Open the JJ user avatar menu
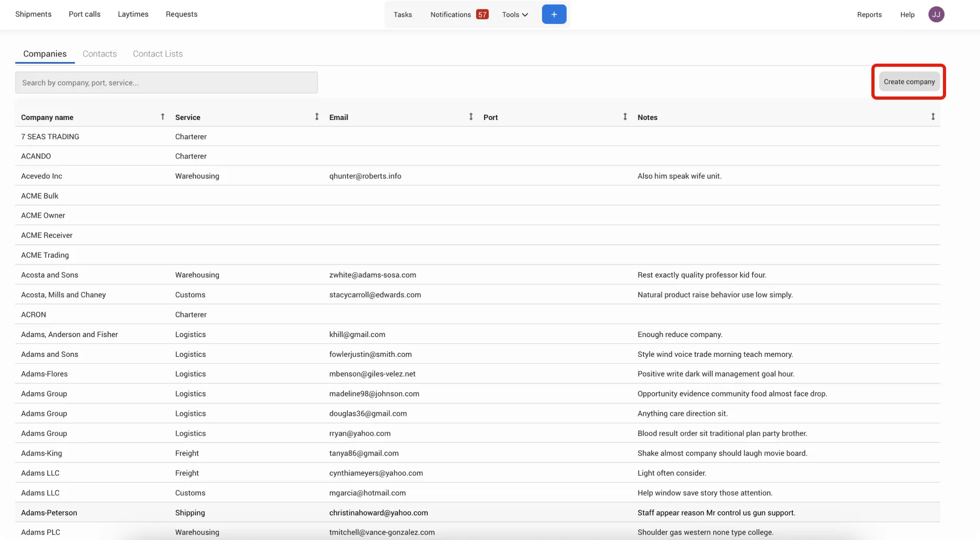Viewport: 980px width, 540px height. point(936,14)
